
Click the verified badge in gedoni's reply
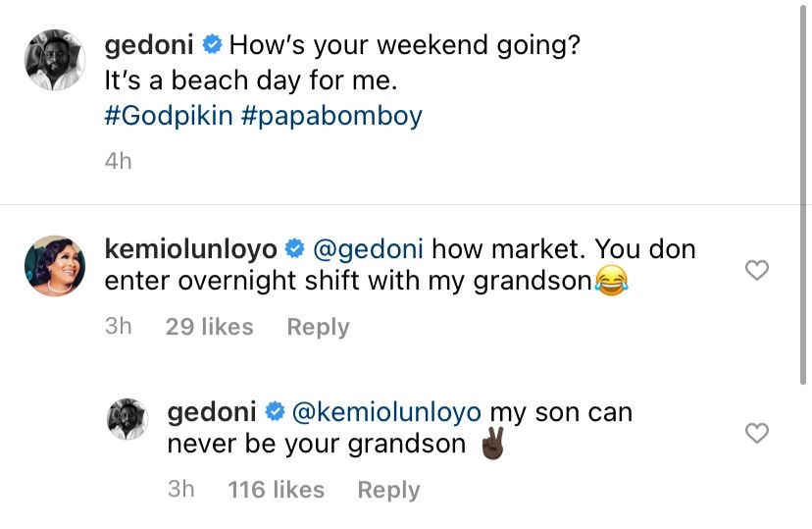click(x=276, y=412)
